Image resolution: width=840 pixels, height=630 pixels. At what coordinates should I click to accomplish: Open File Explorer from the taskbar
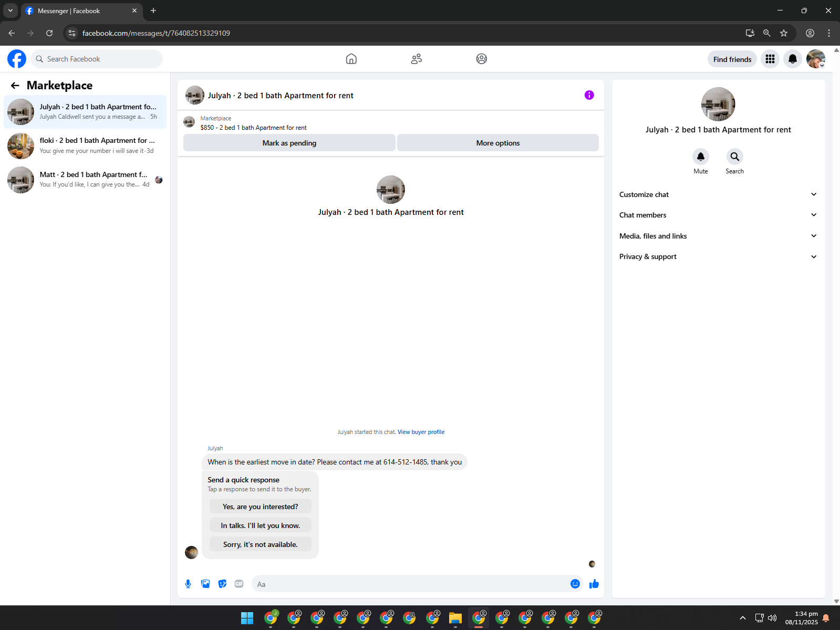tap(455, 618)
